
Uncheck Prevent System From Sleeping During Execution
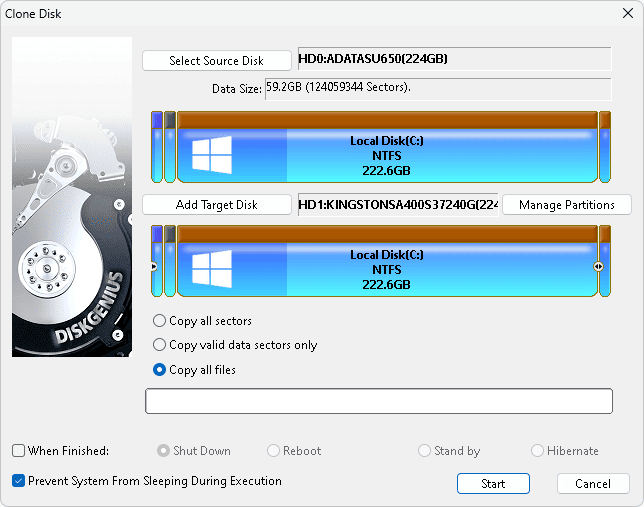point(19,481)
